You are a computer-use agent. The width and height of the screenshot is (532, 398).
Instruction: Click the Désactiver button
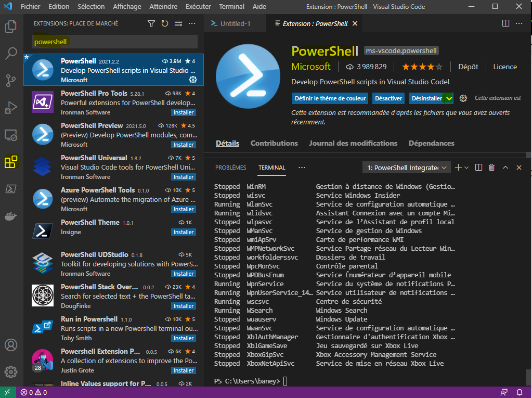coord(388,98)
